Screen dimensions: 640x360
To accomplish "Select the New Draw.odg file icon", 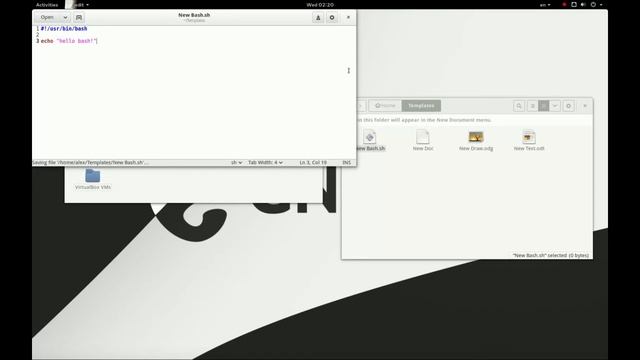I will tap(476, 137).
